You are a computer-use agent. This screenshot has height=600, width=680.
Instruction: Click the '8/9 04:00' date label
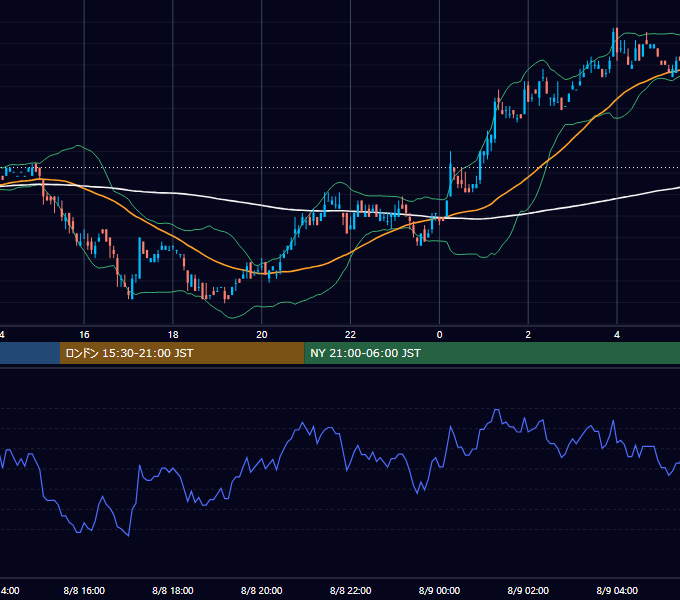(x=617, y=590)
